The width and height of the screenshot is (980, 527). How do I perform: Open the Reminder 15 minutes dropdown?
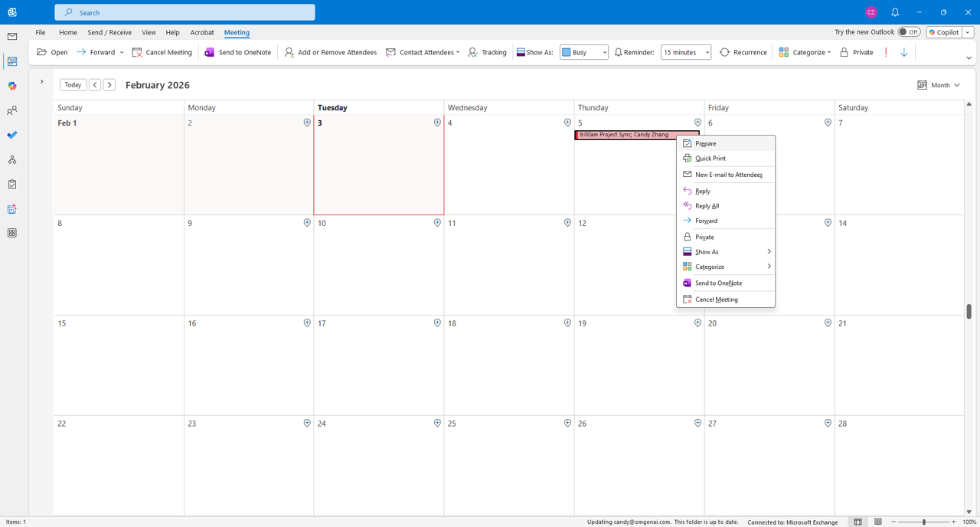point(685,52)
